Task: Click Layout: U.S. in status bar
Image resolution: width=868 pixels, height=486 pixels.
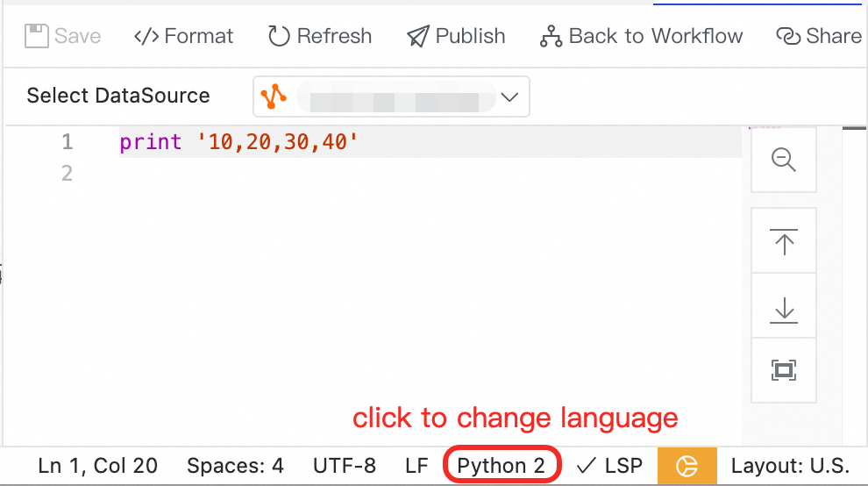Action: (790, 466)
